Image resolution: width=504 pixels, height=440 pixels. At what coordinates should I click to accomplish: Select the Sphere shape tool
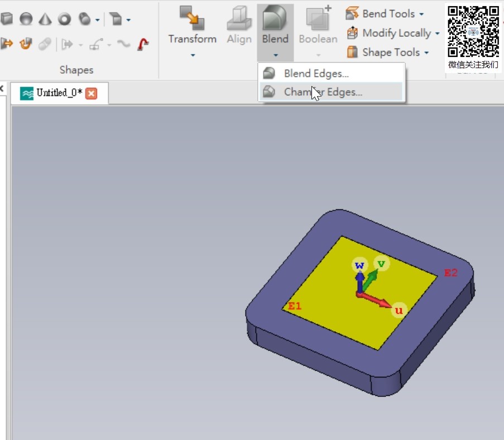[x=26, y=18]
